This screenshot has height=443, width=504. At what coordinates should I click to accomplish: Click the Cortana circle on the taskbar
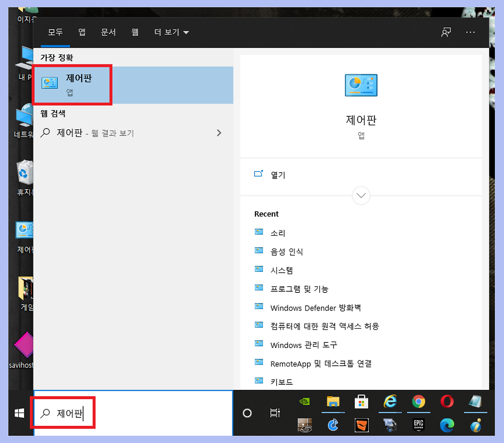click(x=247, y=413)
